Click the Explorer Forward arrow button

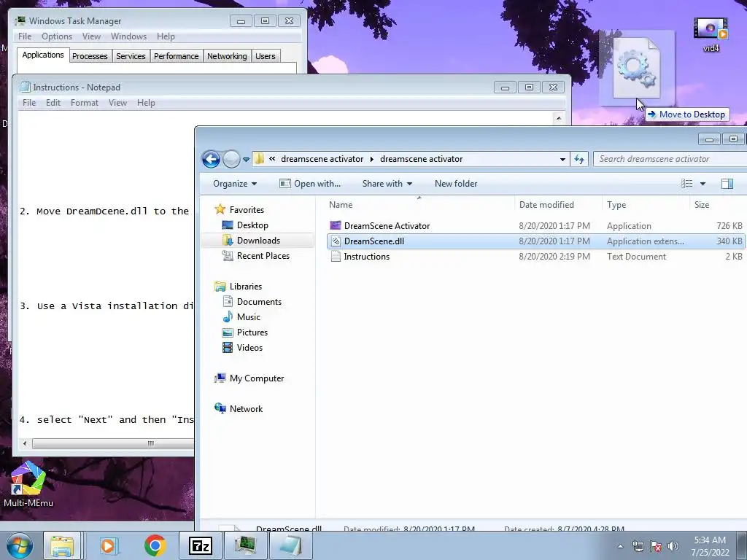231,159
